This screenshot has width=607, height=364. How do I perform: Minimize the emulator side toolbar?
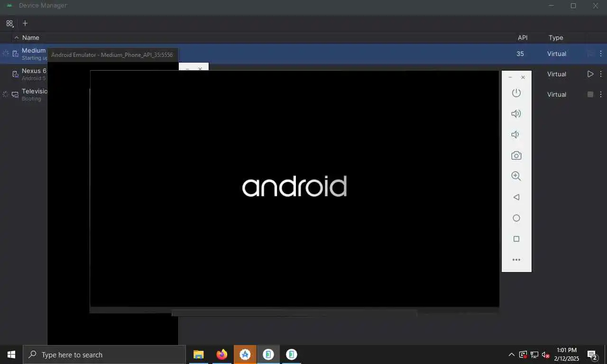pos(510,77)
